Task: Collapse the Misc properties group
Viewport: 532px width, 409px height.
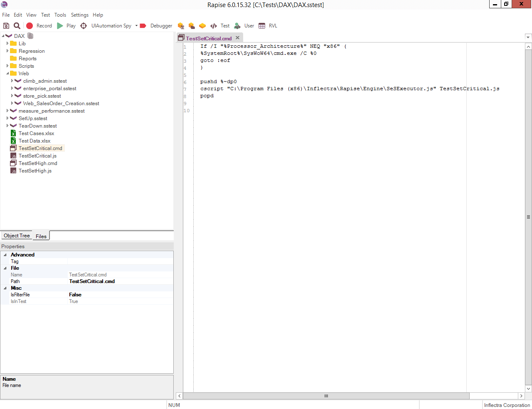Action: point(5,288)
